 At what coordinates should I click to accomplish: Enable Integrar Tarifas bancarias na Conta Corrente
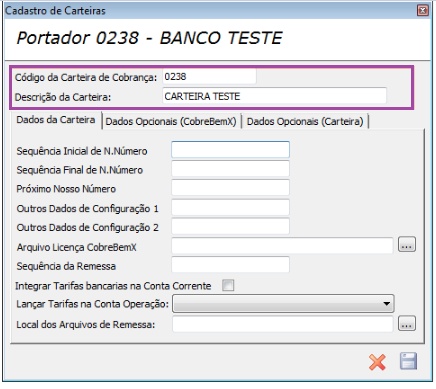click(228, 285)
